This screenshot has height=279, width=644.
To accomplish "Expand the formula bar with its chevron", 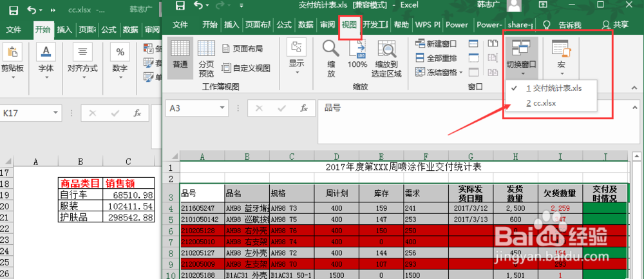I will click(x=635, y=107).
